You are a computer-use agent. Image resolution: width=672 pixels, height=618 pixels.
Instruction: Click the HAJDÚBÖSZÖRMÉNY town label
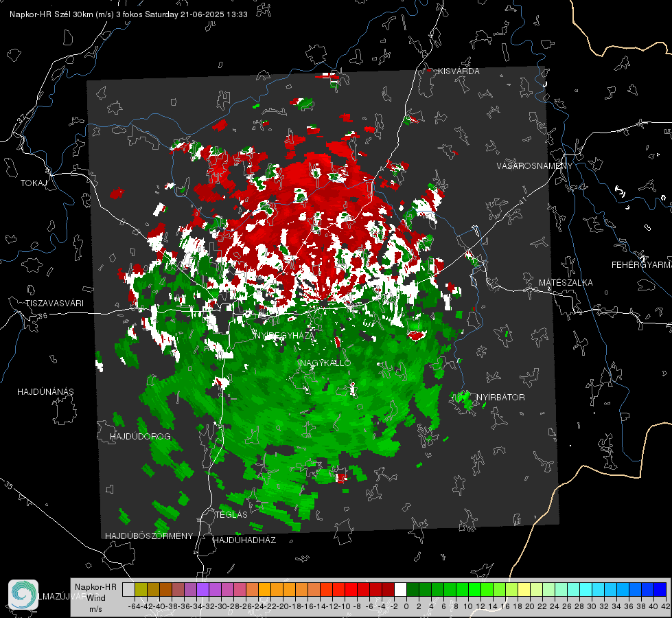point(149,536)
